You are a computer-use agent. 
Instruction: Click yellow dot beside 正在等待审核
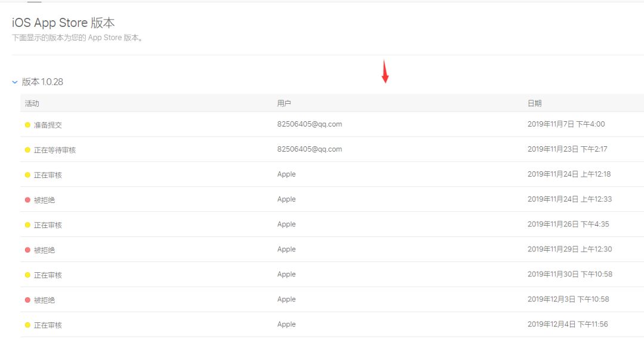pos(27,150)
